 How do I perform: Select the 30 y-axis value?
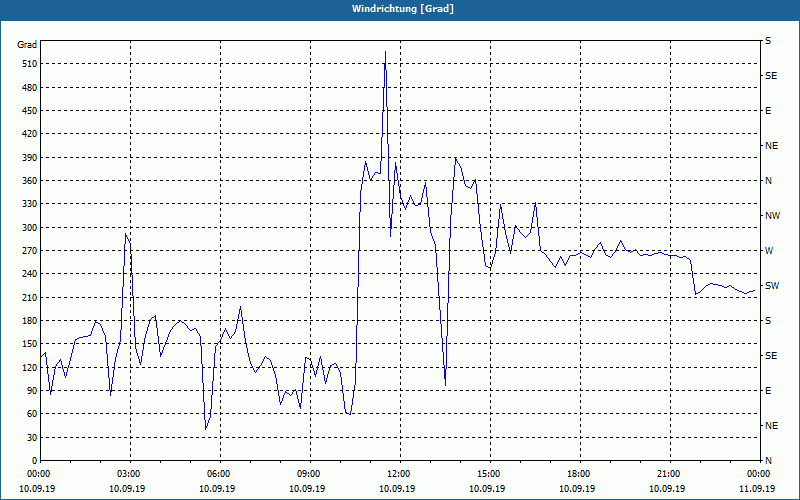pos(32,437)
